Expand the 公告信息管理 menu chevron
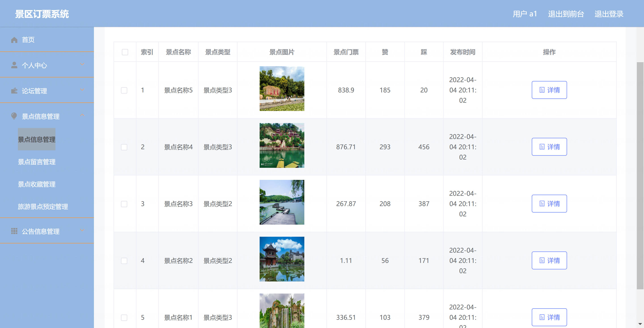The width and height of the screenshot is (644, 328). pyautogui.click(x=82, y=230)
